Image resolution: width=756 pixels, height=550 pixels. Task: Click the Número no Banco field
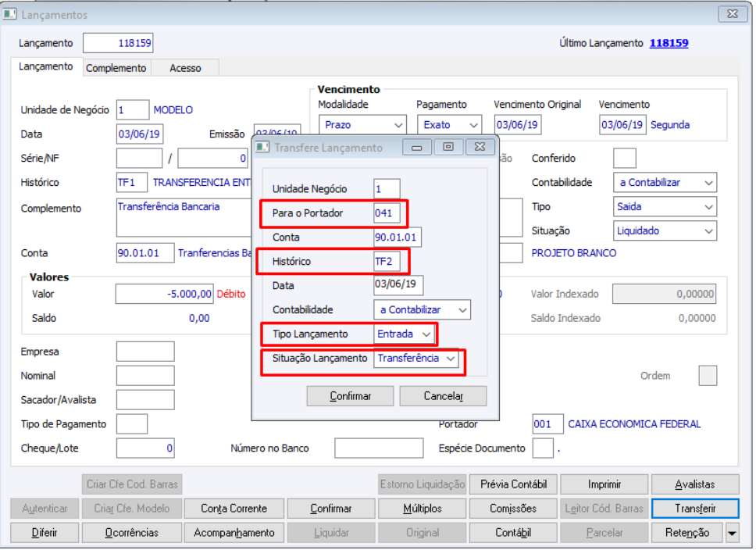(379, 448)
